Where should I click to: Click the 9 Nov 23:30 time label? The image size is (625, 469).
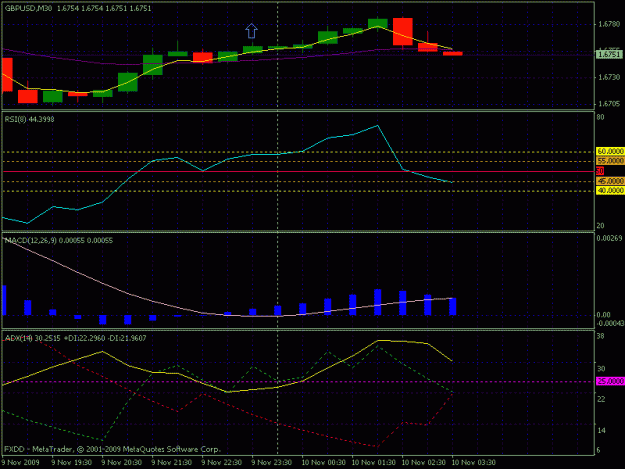(x=272, y=463)
